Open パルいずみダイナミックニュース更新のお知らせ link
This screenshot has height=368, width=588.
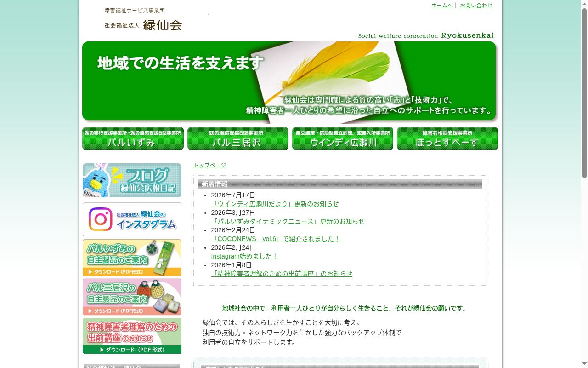pyautogui.click(x=288, y=221)
